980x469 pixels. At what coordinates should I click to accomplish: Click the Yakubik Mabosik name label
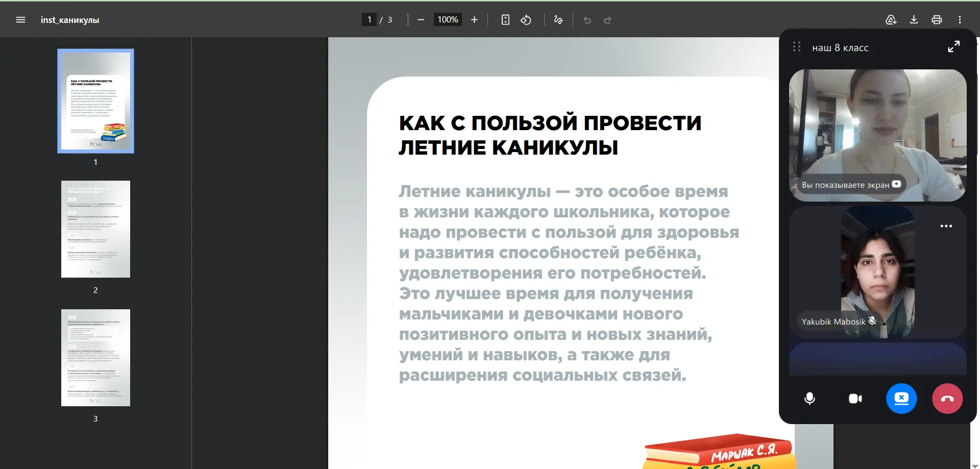(x=834, y=322)
